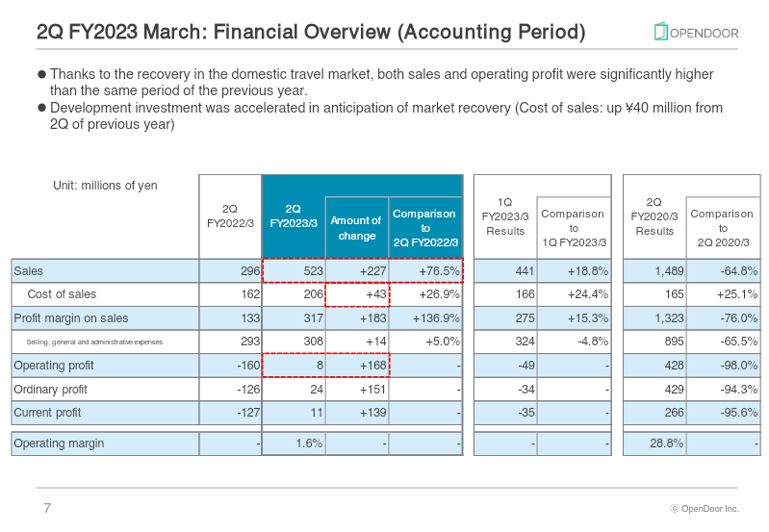The height and width of the screenshot is (532, 769).
Task: Select the 1,489 sales value cell
Action: [654, 271]
